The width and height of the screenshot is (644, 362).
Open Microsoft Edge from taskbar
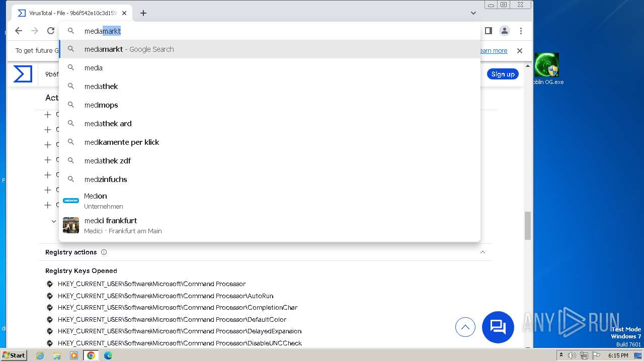pos(108,355)
